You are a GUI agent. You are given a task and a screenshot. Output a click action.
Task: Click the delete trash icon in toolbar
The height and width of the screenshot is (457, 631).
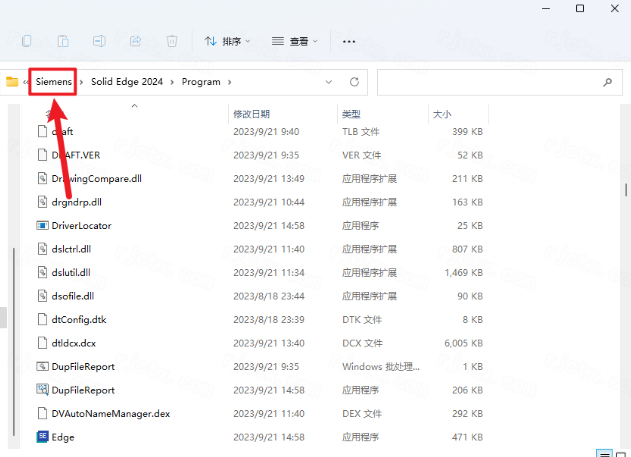[172, 41]
